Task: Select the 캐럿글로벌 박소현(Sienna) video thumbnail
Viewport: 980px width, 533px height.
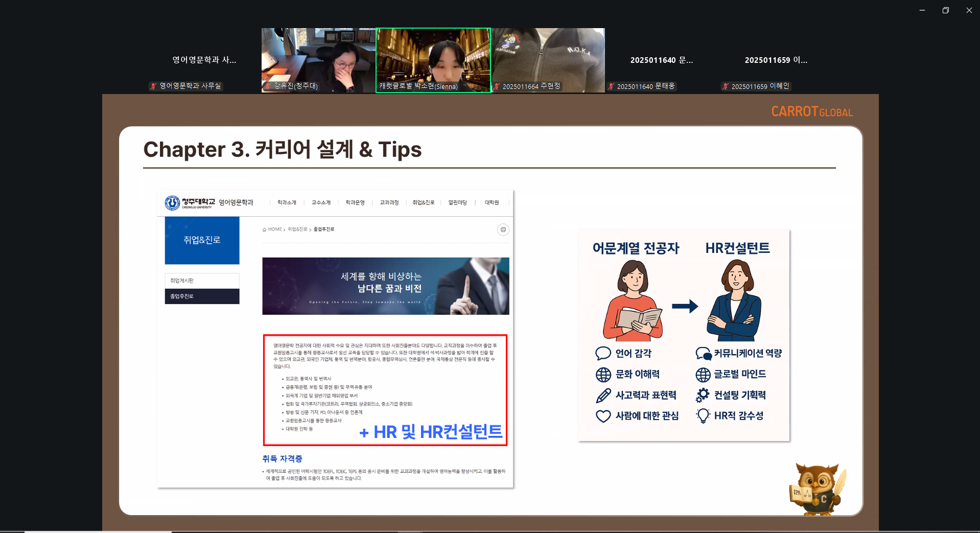Action: point(433,60)
